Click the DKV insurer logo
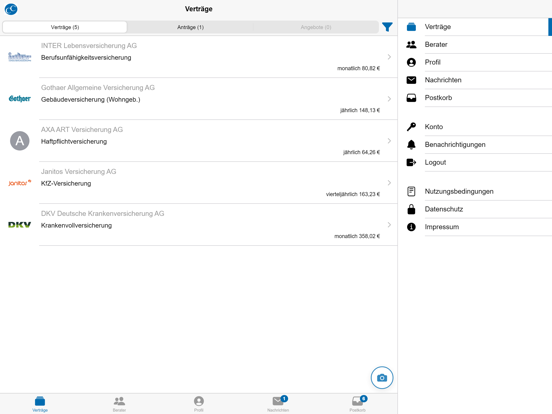 [x=20, y=225]
